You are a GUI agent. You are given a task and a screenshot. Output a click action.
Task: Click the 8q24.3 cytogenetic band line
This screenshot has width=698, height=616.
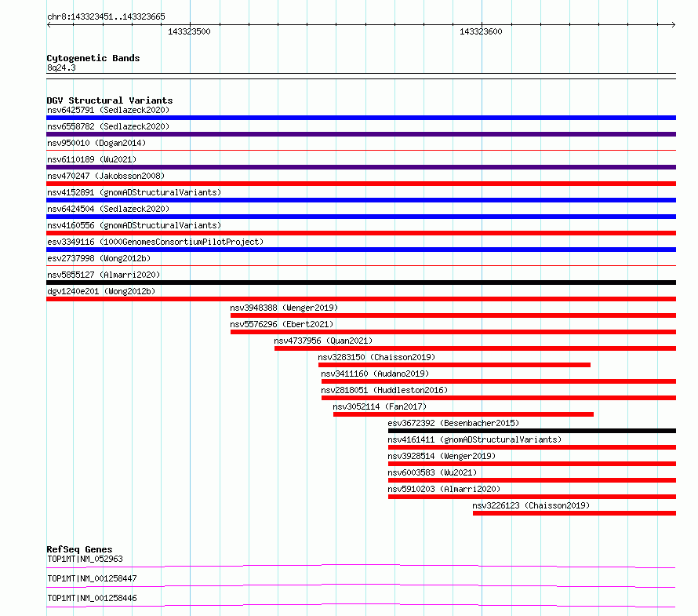[x=361, y=76]
